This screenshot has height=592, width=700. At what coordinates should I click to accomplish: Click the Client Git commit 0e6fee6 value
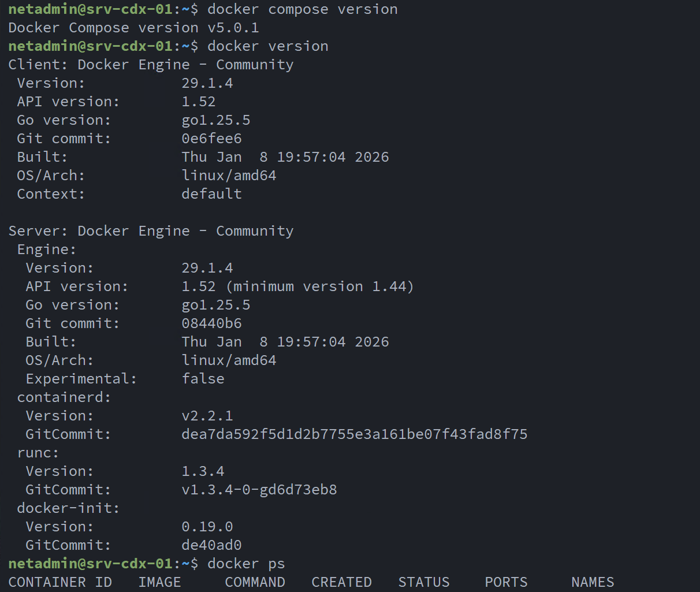click(x=211, y=139)
